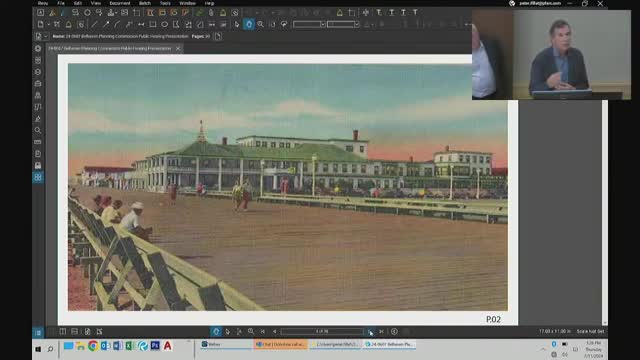Open the Search panel in left sidebar
The image size is (640, 360).
[x=38, y=131]
